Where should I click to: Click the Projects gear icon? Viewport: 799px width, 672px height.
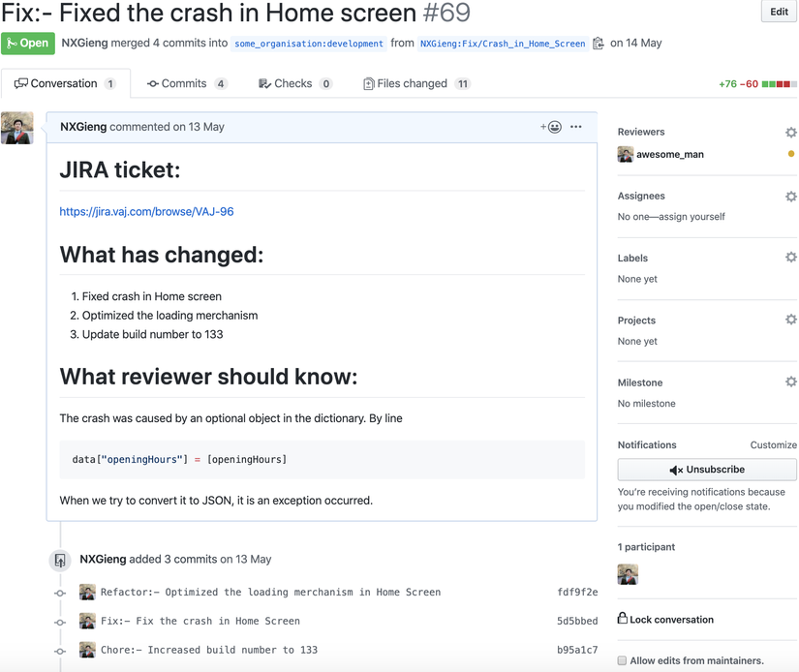point(790,320)
